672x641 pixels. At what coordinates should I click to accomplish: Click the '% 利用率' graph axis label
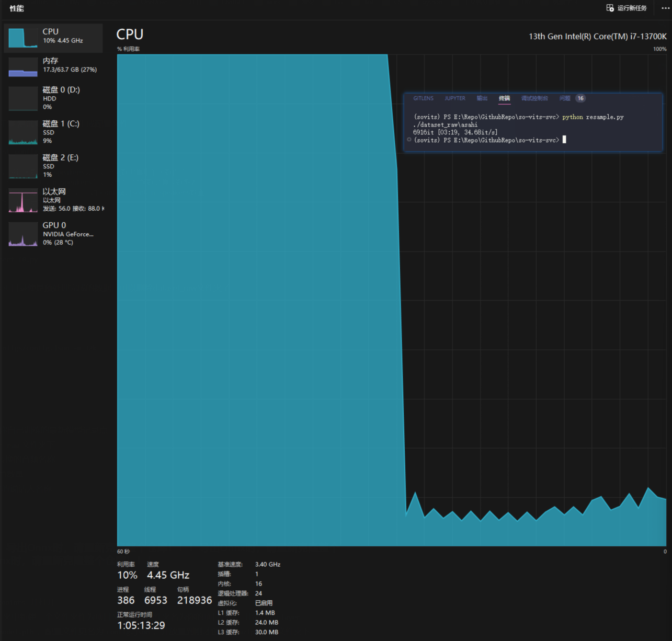click(x=128, y=49)
